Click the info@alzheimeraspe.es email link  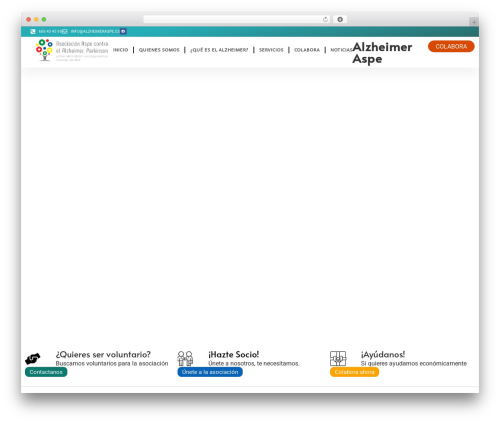(95, 31)
